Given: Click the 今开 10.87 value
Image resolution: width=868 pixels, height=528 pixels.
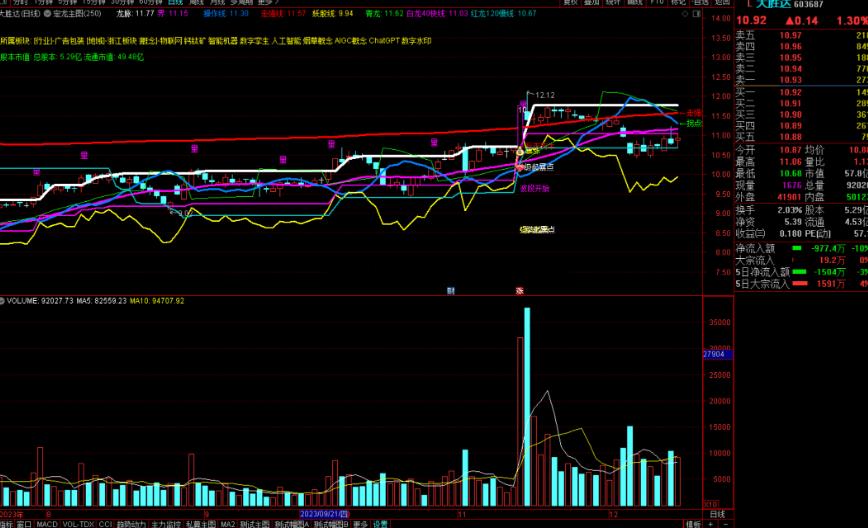Looking at the screenshot, I should pos(790,150).
